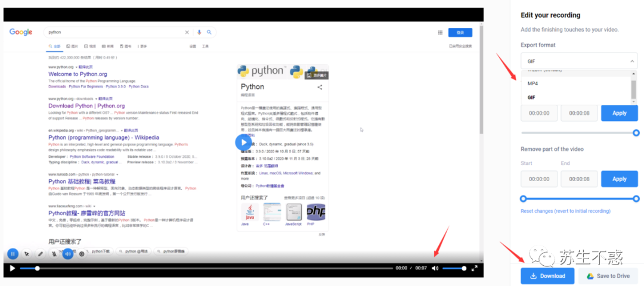The image size is (644, 286).
Task: Open the Welcome to Python.org result
Action: [78, 74]
